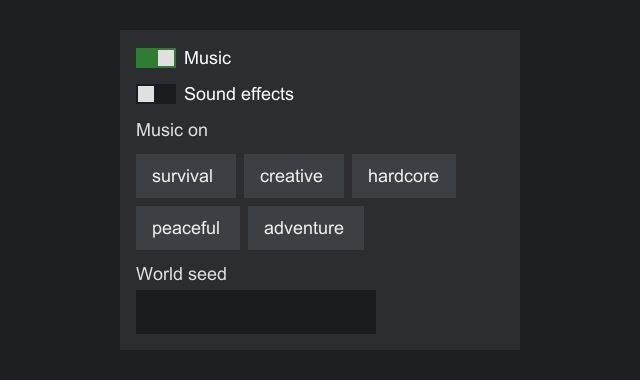The image size is (640, 380).
Task: Click the "Music" label text
Action: tap(207, 58)
